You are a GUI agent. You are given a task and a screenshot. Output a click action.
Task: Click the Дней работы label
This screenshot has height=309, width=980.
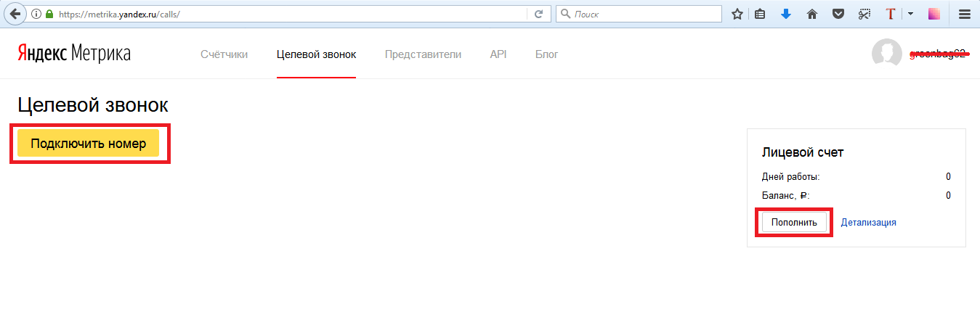(791, 177)
